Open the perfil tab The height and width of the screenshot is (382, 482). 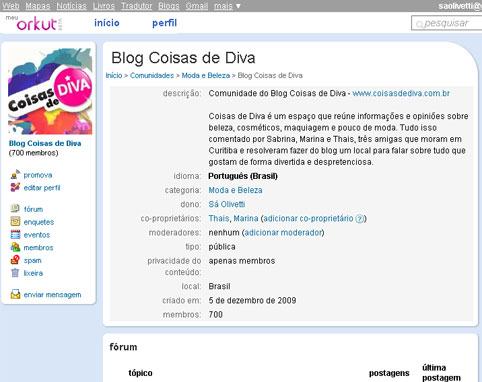pyautogui.click(x=164, y=23)
